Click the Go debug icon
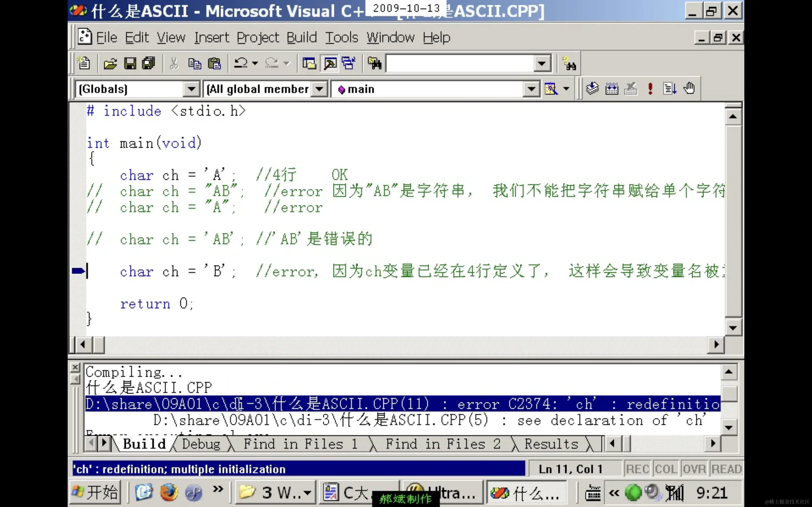812x507 pixels. coord(669,89)
